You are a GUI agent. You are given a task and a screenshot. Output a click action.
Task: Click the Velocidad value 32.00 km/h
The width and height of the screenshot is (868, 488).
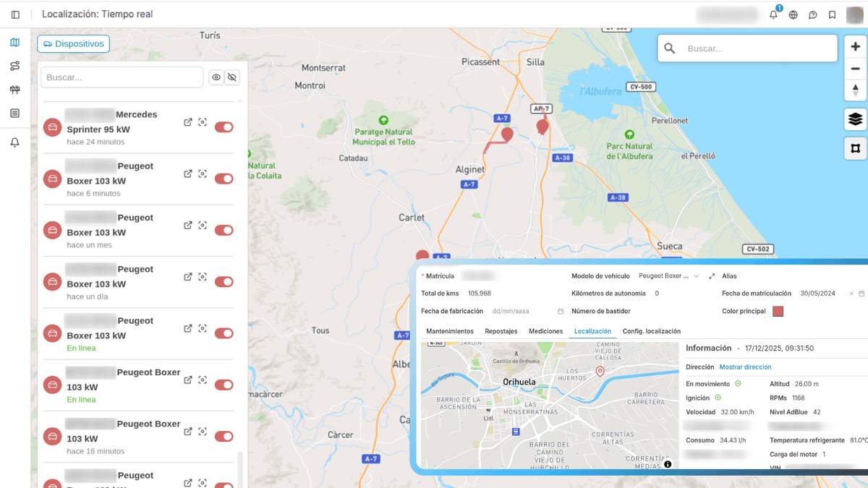[737, 412]
